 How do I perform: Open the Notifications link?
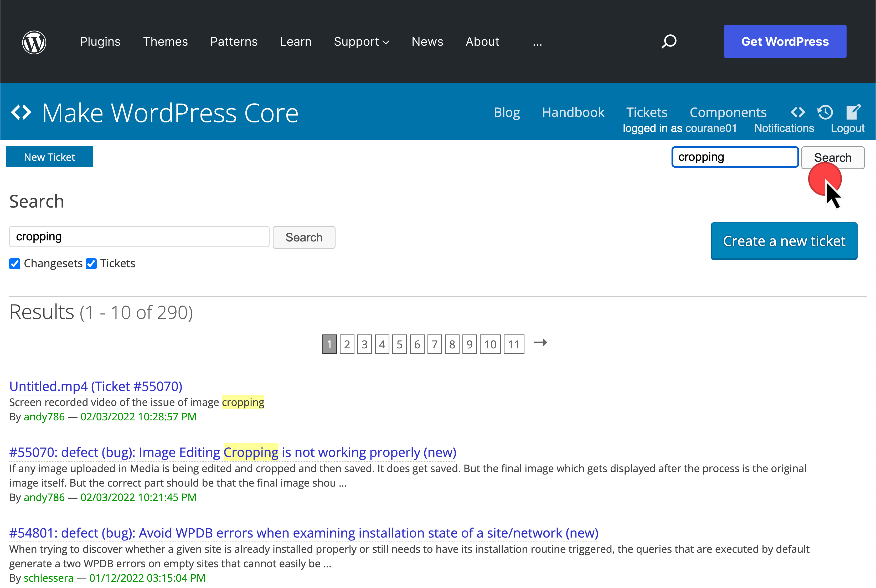coord(784,128)
